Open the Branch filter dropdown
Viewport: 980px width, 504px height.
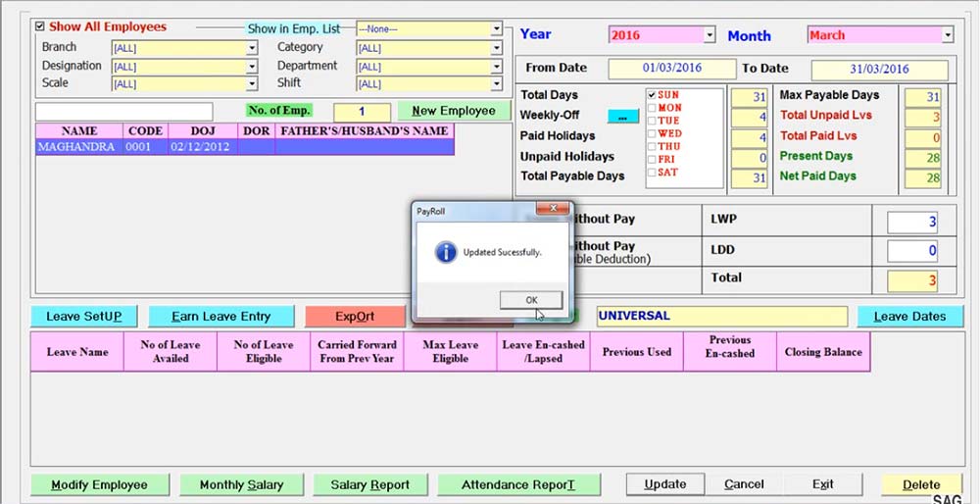(x=252, y=48)
